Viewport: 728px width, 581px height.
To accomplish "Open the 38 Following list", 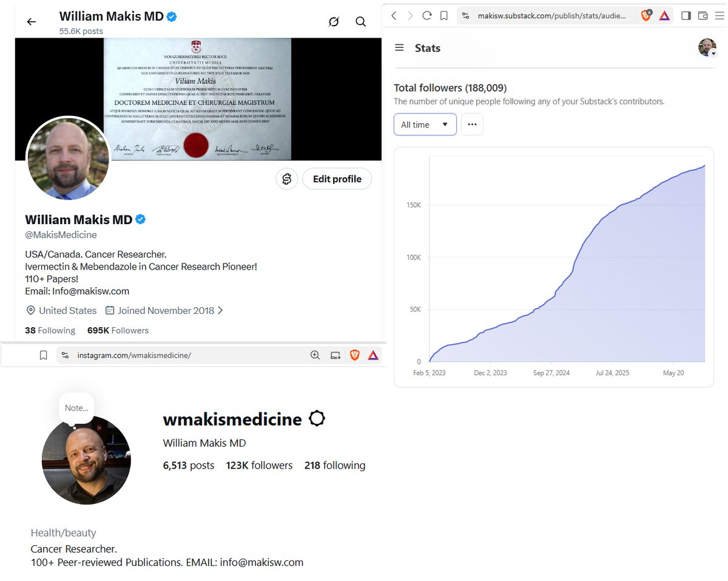I will click(x=50, y=330).
